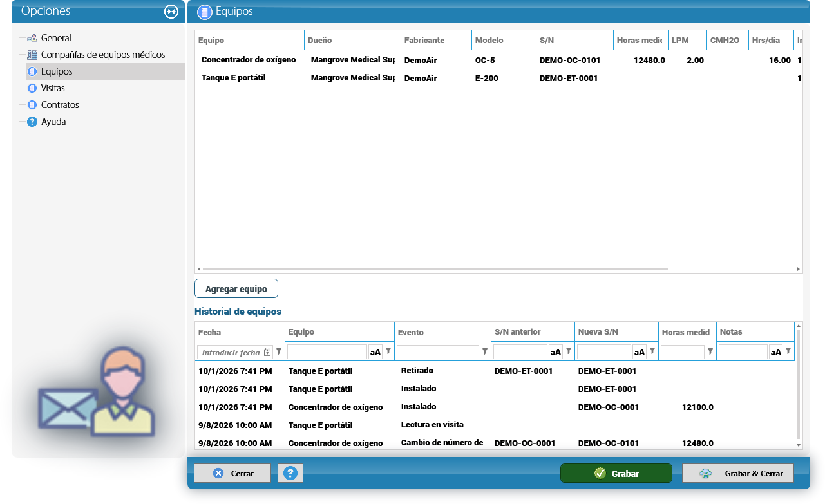Click the Cerrar button
The image size is (825, 504).
coord(232,473)
